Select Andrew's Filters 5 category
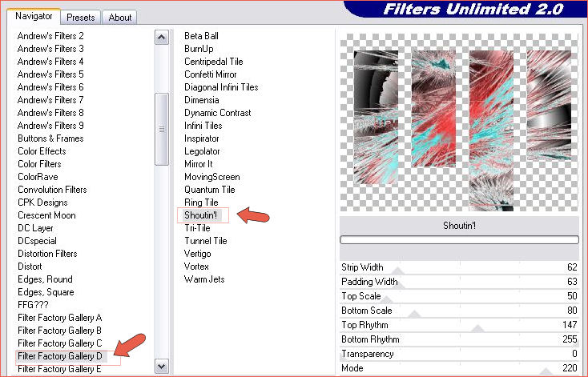588x377 pixels. [x=50, y=74]
